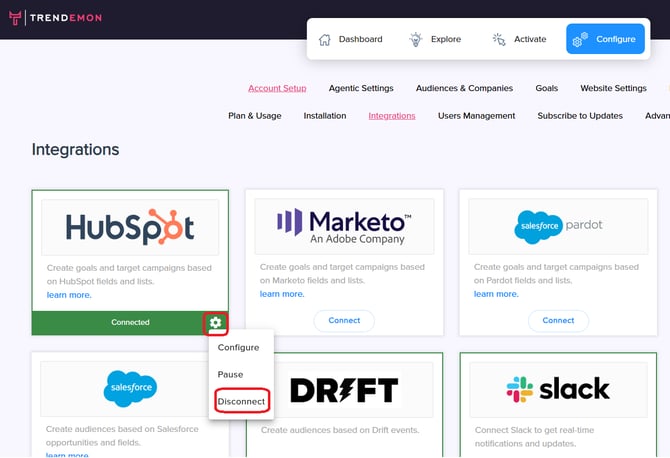Open the Plan & Usage sub-tab
This screenshot has height=458, width=670.
[255, 116]
